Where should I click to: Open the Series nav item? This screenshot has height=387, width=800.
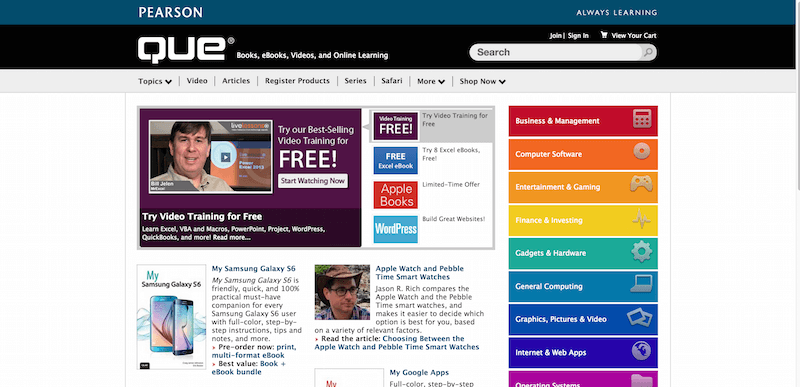point(356,81)
